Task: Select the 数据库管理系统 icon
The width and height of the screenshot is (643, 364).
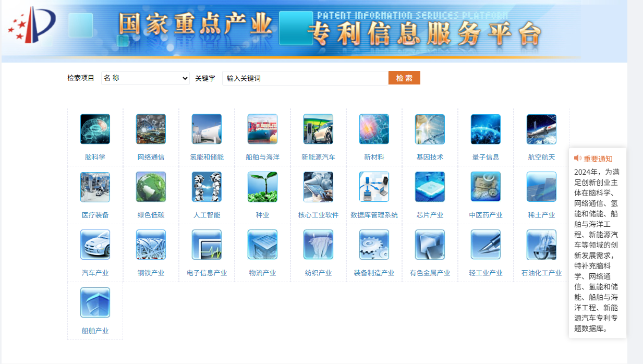Action: [374, 187]
